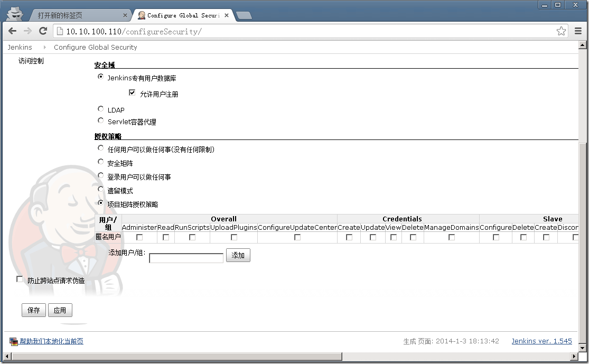589x364 pixels.
Task: Check Slave Create for 匿名用户
Action: click(546, 237)
